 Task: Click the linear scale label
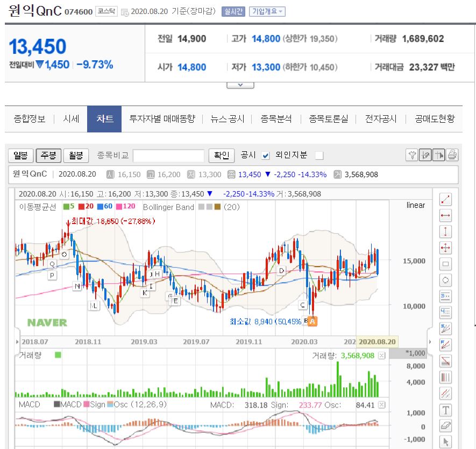click(x=416, y=205)
